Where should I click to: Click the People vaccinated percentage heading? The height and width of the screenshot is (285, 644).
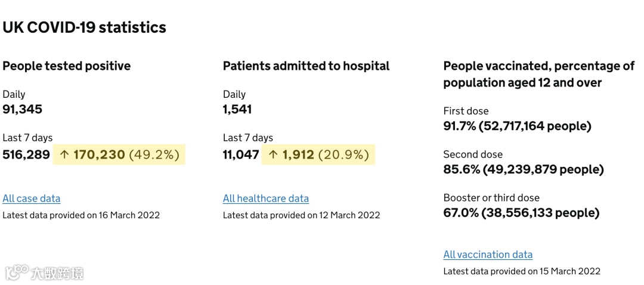point(538,74)
